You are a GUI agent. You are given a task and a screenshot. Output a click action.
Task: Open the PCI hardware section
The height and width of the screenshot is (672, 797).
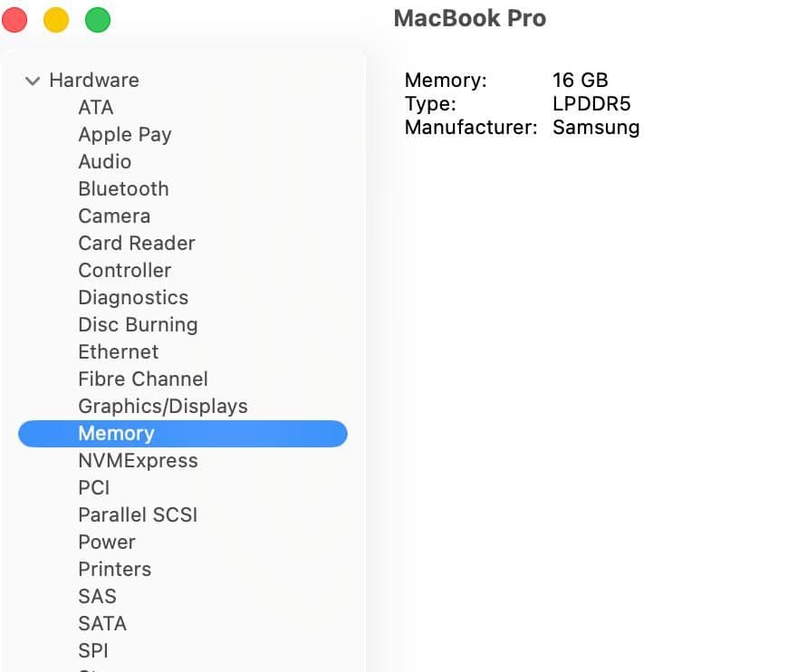pos(94,487)
